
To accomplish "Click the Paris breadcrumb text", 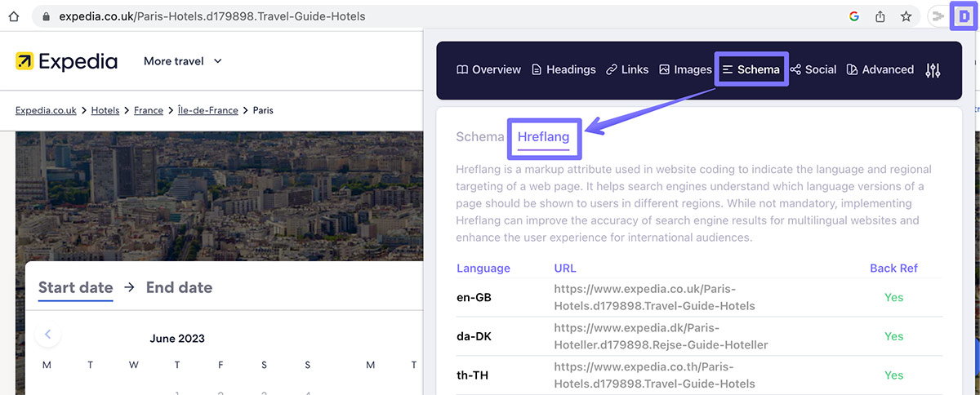I will [x=263, y=110].
